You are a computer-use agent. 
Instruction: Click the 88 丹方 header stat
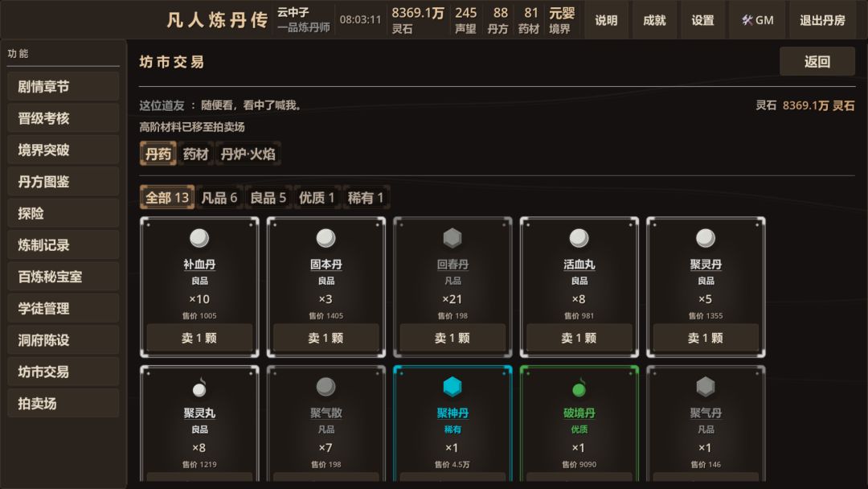coord(500,20)
